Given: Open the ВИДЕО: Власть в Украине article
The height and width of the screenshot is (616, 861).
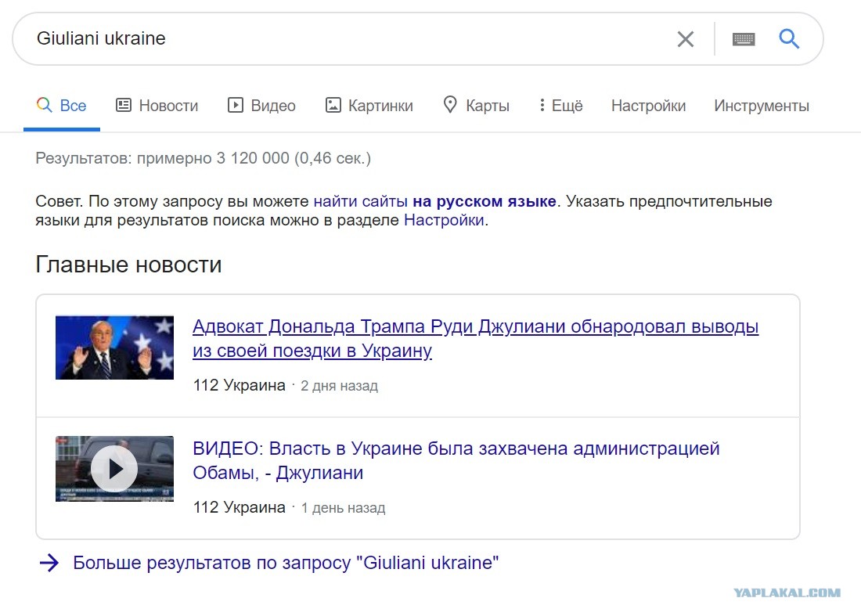Looking at the screenshot, I should click(x=456, y=460).
